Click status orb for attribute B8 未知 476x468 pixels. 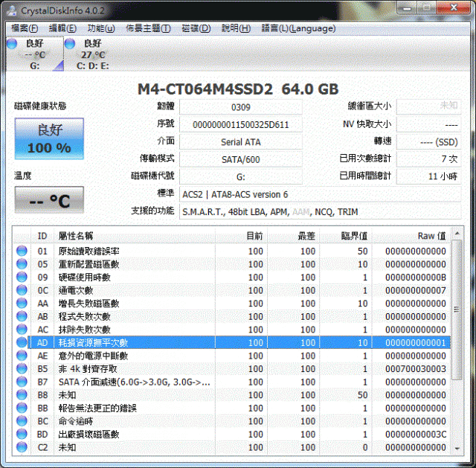22,394
